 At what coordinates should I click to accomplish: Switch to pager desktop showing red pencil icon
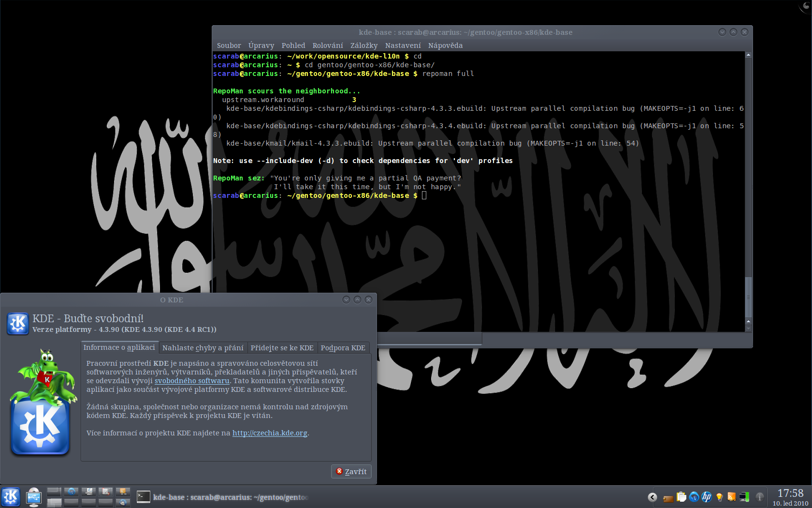[106, 492]
